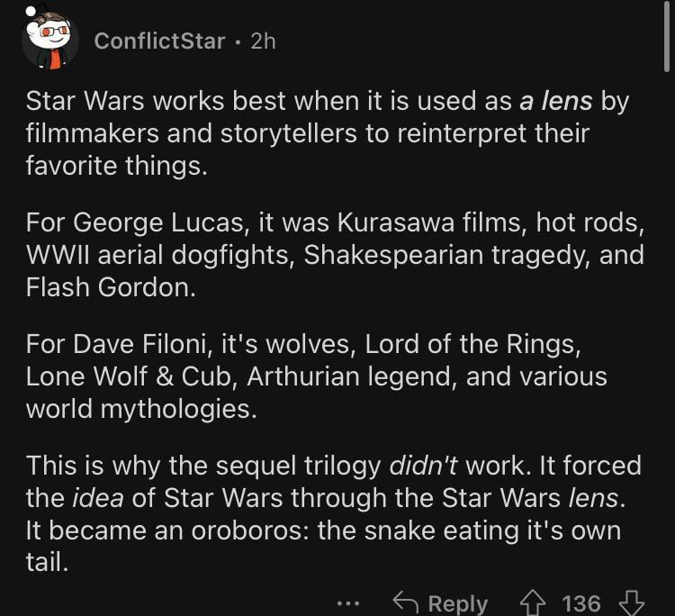The image size is (675, 616).
Task: Open the ConflictStar snoo avatar
Action: (49, 41)
